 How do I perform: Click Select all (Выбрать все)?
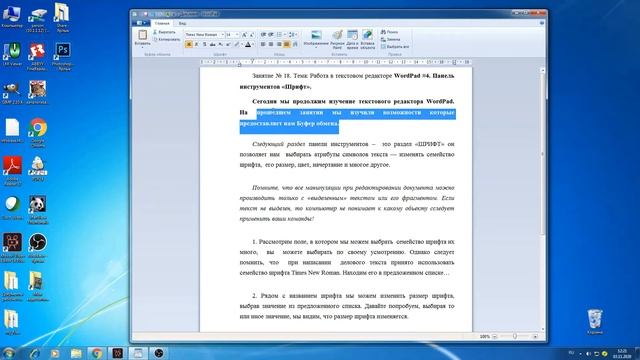coord(395,47)
